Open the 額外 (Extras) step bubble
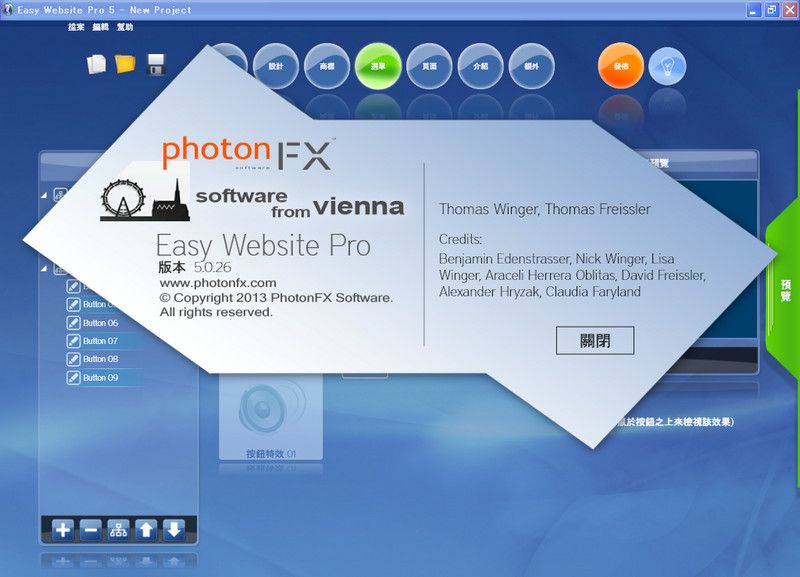Viewport: 800px width, 577px height. [532, 66]
